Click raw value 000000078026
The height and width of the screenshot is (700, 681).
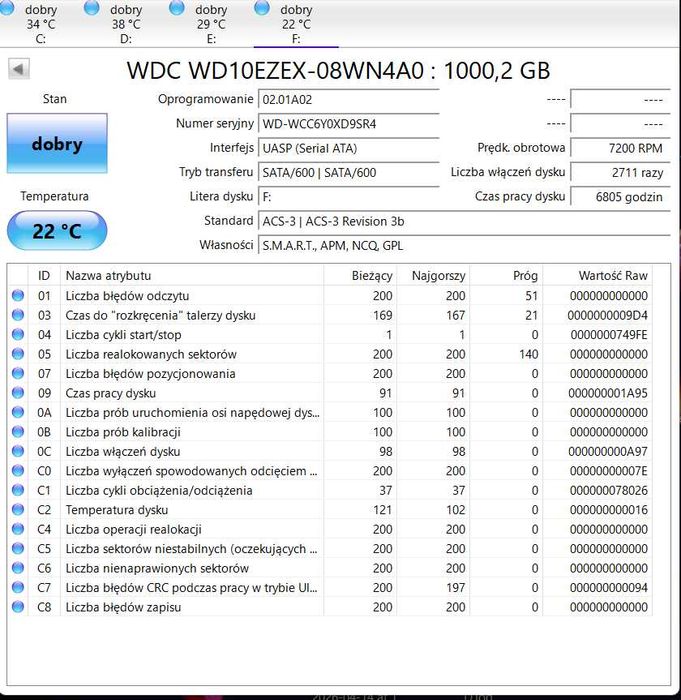coord(609,490)
